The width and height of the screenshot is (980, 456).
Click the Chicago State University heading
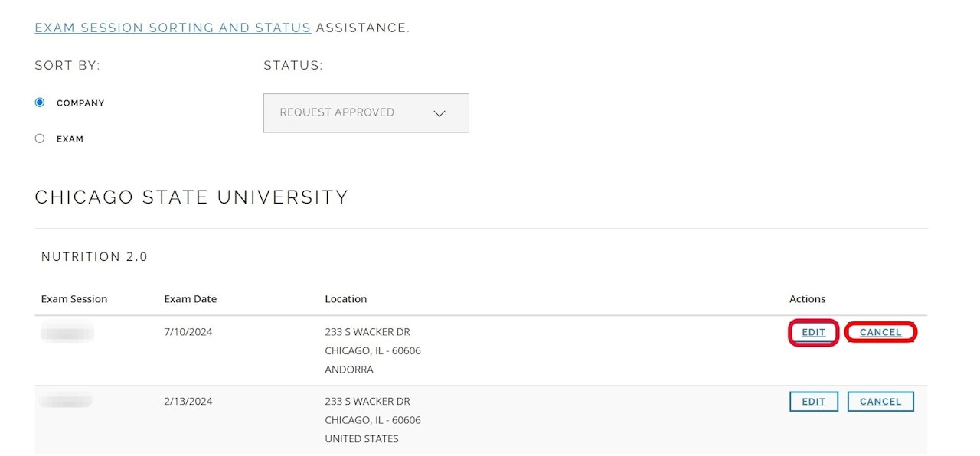coord(191,197)
